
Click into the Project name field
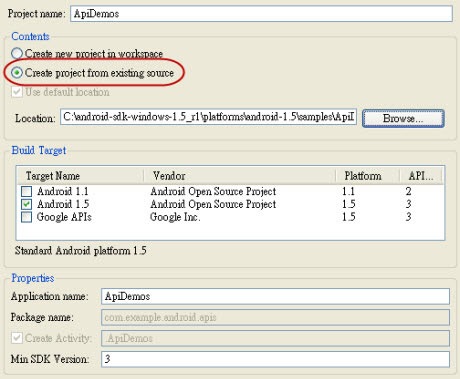[261, 14]
